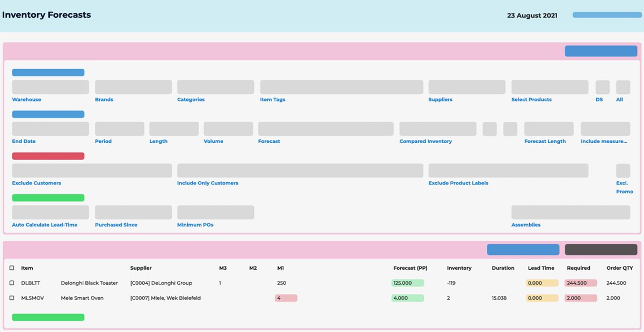Click the Include Only Customers field
The height and width of the screenshot is (332, 644).
[300, 171]
